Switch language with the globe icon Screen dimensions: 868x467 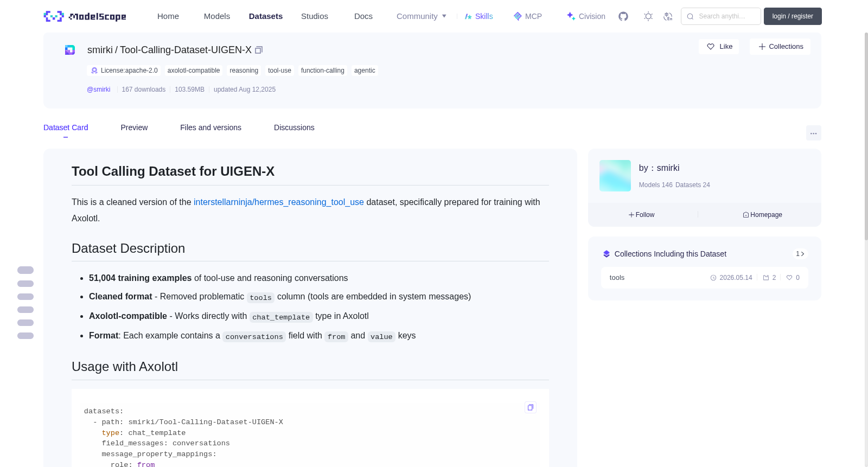pos(668,16)
